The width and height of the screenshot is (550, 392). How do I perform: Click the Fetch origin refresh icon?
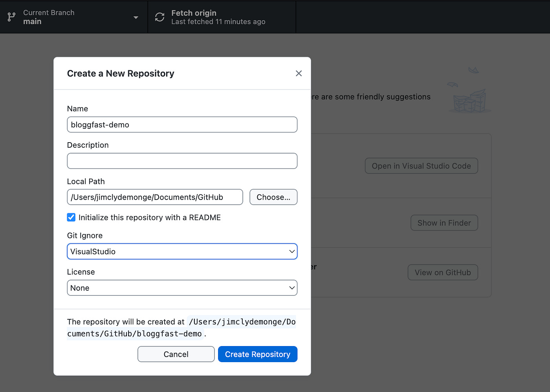pos(159,17)
